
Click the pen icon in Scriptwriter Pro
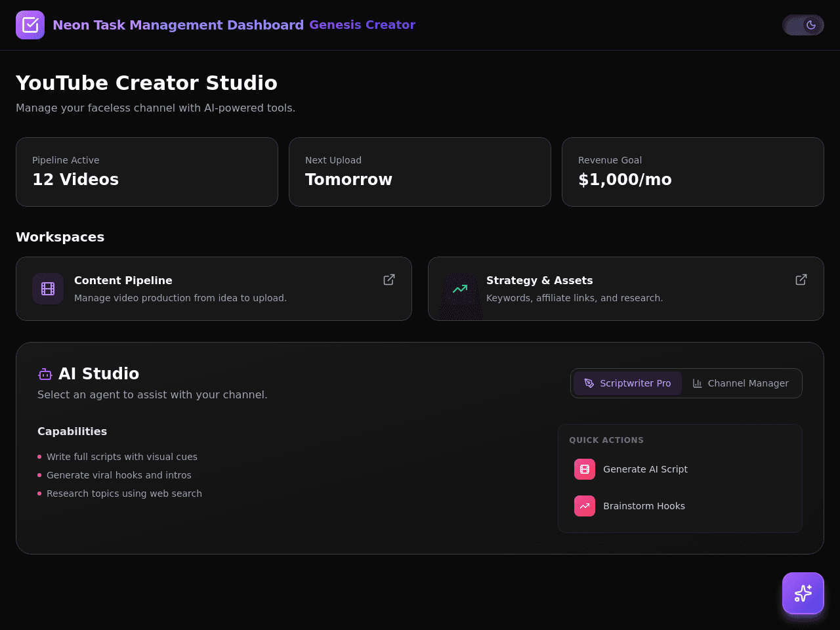[589, 383]
